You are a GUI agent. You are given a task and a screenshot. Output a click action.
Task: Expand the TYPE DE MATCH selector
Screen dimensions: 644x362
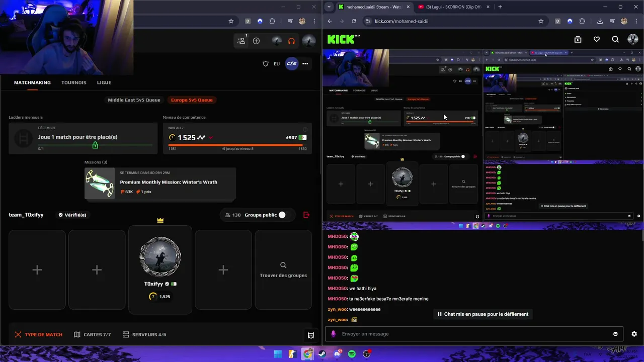click(39, 334)
